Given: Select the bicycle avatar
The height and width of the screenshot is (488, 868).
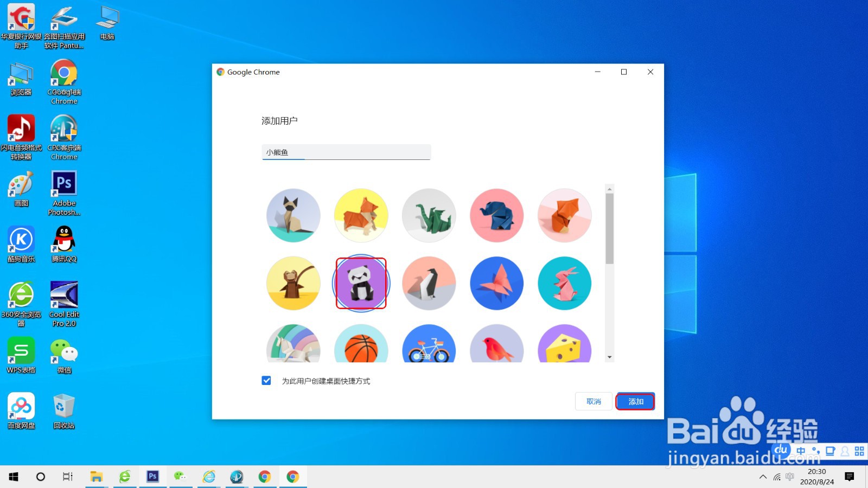Looking at the screenshot, I should pyautogui.click(x=429, y=345).
